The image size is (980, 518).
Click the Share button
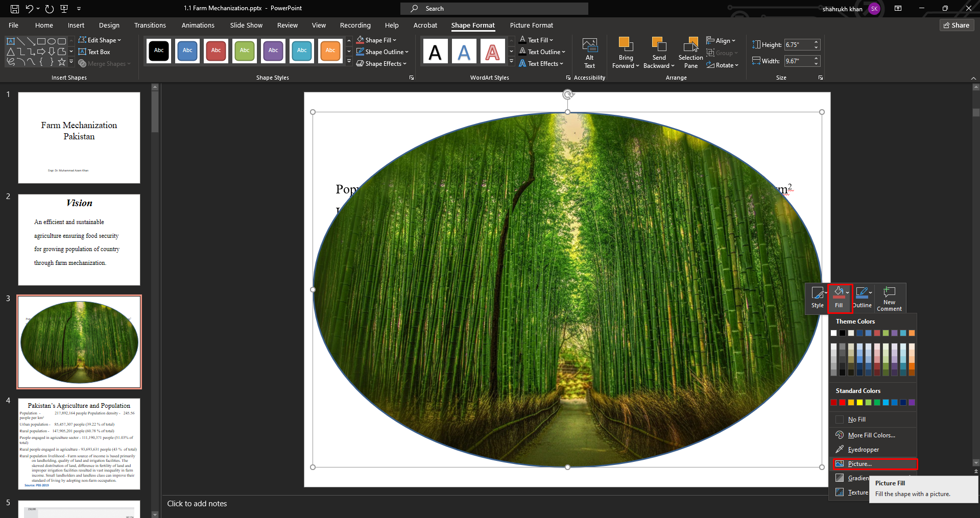tap(957, 25)
